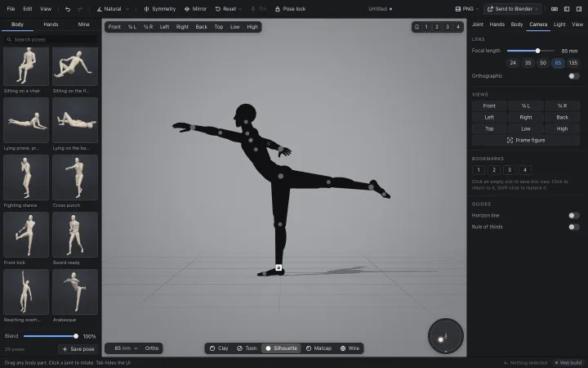
Task: Switch to the Hands pose library tab
Action: point(51,25)
